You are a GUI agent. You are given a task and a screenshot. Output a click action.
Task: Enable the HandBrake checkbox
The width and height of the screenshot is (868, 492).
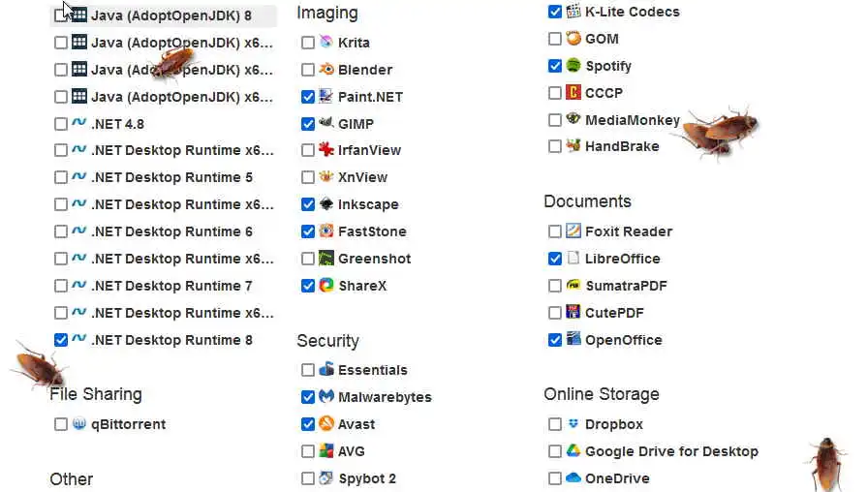coord(555,146)
